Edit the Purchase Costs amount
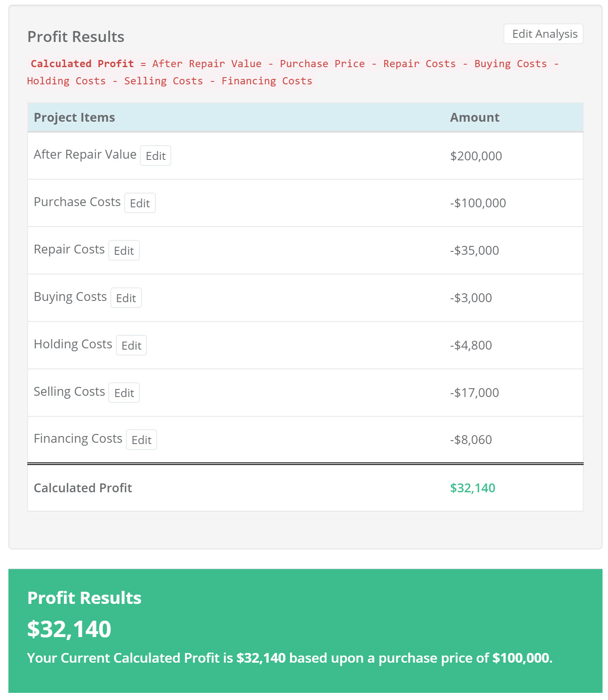Screen dimensions: 608x700 140,203
